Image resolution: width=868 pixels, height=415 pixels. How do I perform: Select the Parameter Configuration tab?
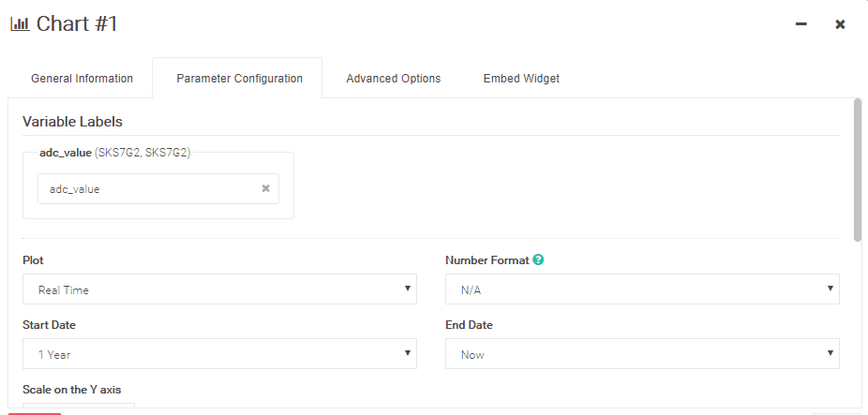point(239,79)
